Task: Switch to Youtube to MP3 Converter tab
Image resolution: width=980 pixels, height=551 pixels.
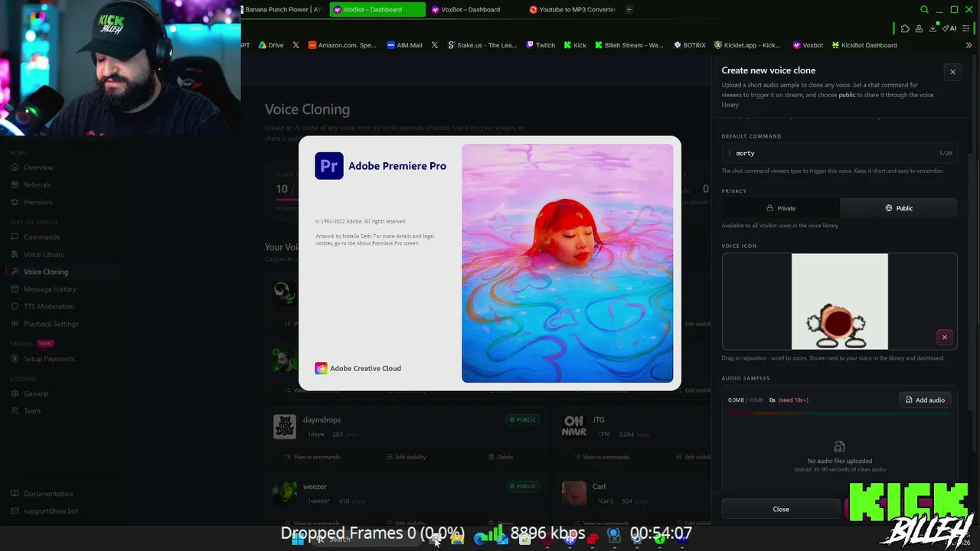Action: [x=573, y=10]
